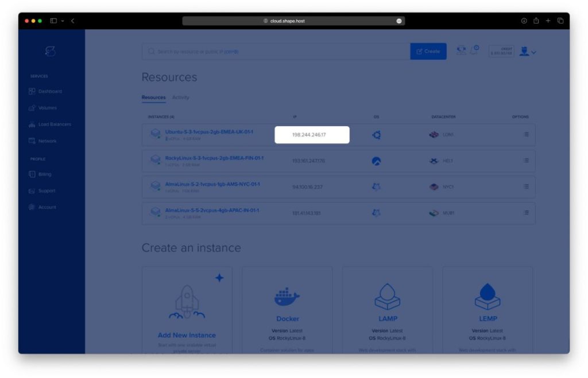The width and height of the screenshot is (588, 378).
Task: Click the NYC1 datacenter flag
Action: click(434, 186)
